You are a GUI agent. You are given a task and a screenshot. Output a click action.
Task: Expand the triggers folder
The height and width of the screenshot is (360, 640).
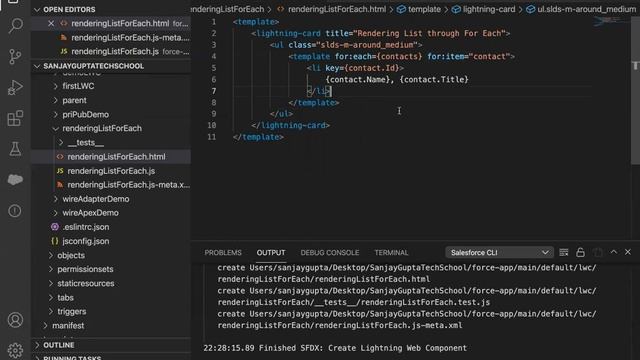(51, 311)
